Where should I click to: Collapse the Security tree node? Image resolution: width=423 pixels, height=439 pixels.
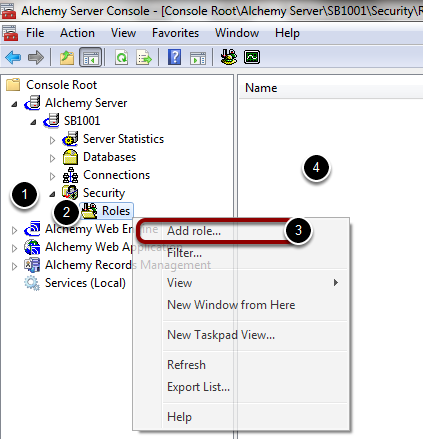pos(52,194)
